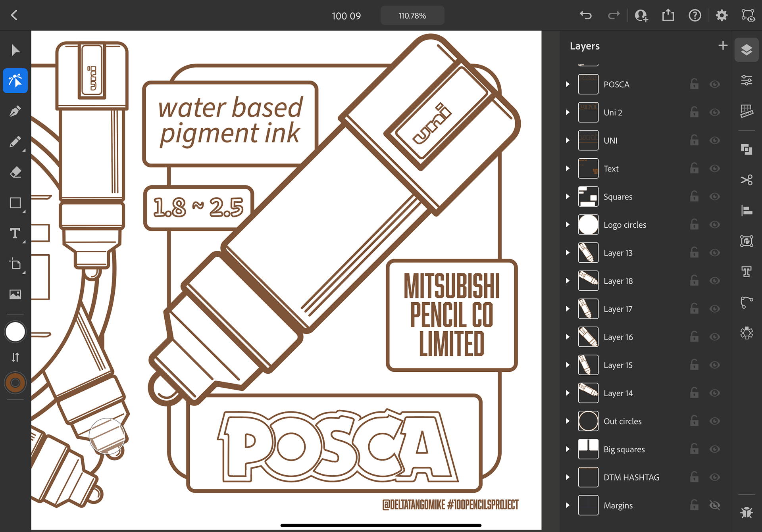This screenshot has width=762, height=532.
Task: Open the Object panel
Action: tap(747, 241)
